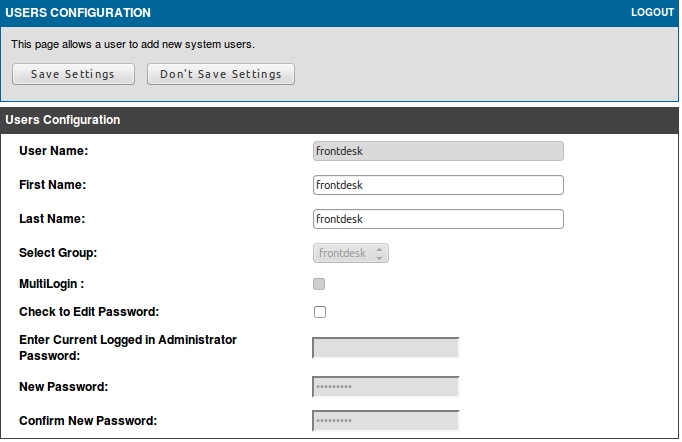Click the 'Select Group:' label text
Viewport: 682px width, 442px height.
[x=58, y=252]
